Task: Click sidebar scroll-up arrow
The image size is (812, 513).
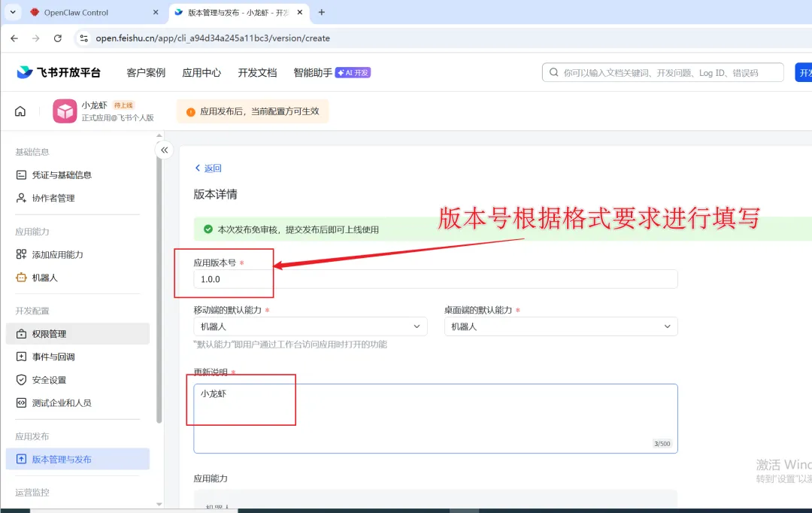Action: point(159,135)
